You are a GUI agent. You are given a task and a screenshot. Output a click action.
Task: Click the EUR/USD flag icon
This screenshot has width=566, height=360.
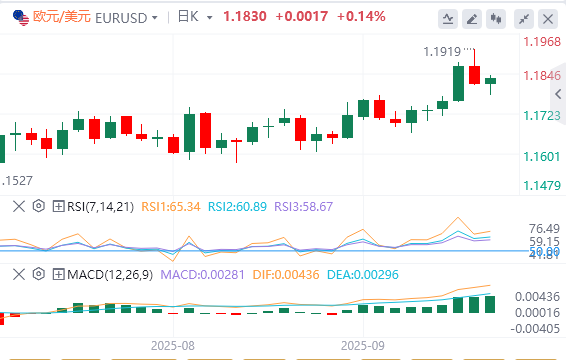click(x=21, y=18)
